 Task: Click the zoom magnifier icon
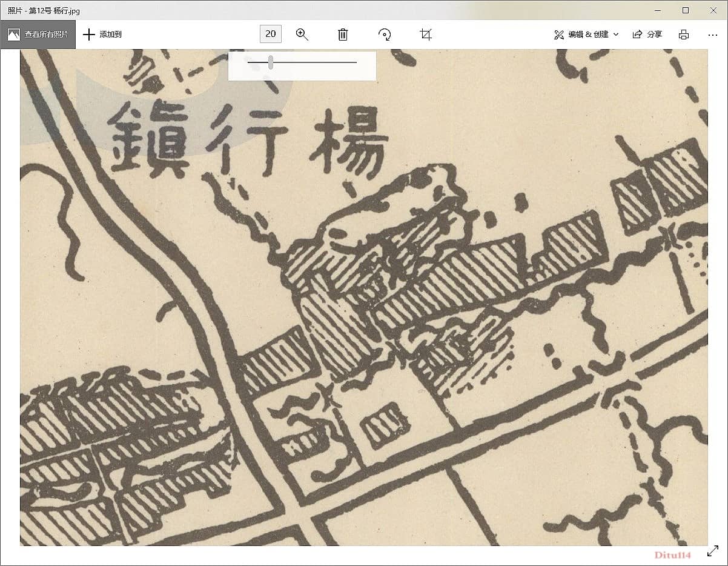(x=302, y=35)
